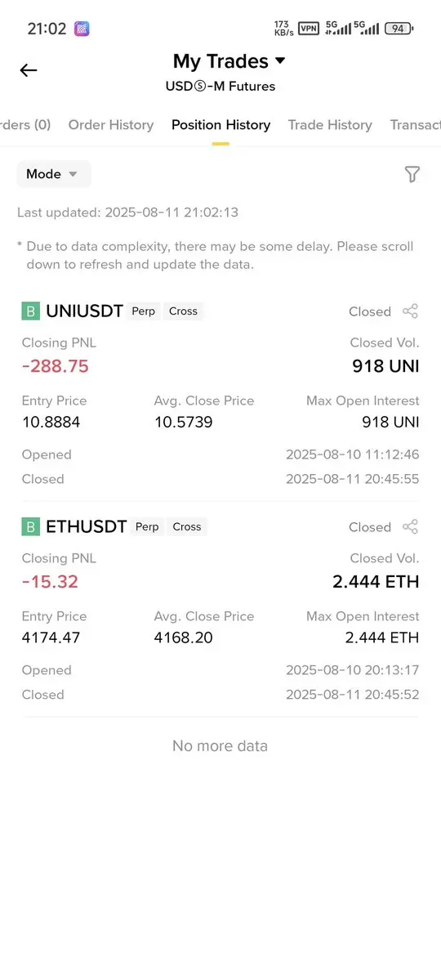Screen dimensions: 441x980
Task: Tap the green B badge beside ETHUSDT
Action: pyautogui.click(x=30, y=527)
